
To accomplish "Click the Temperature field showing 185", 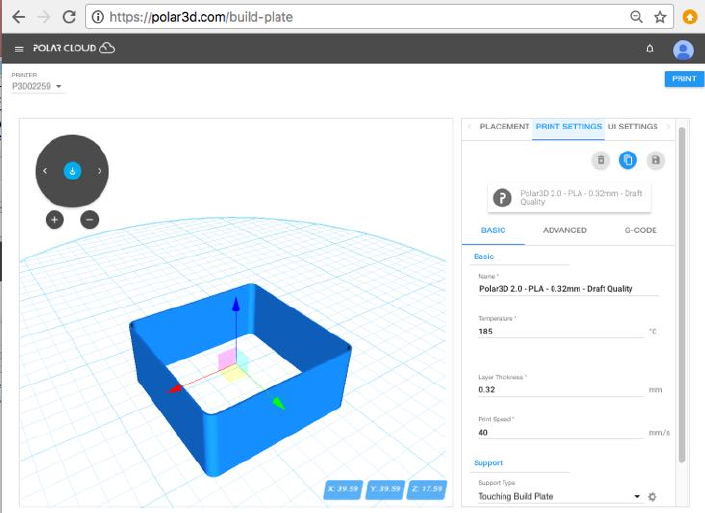I will pyautogui.click(x=561, y=331).
